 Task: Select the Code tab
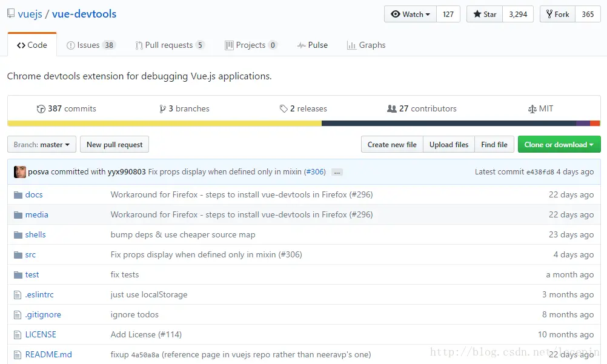point(32,45)
